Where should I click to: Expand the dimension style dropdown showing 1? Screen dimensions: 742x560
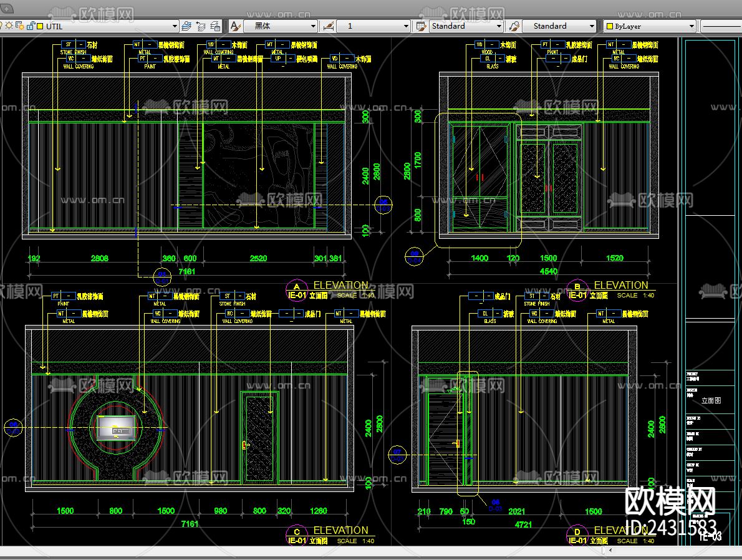tap(406, 26)
